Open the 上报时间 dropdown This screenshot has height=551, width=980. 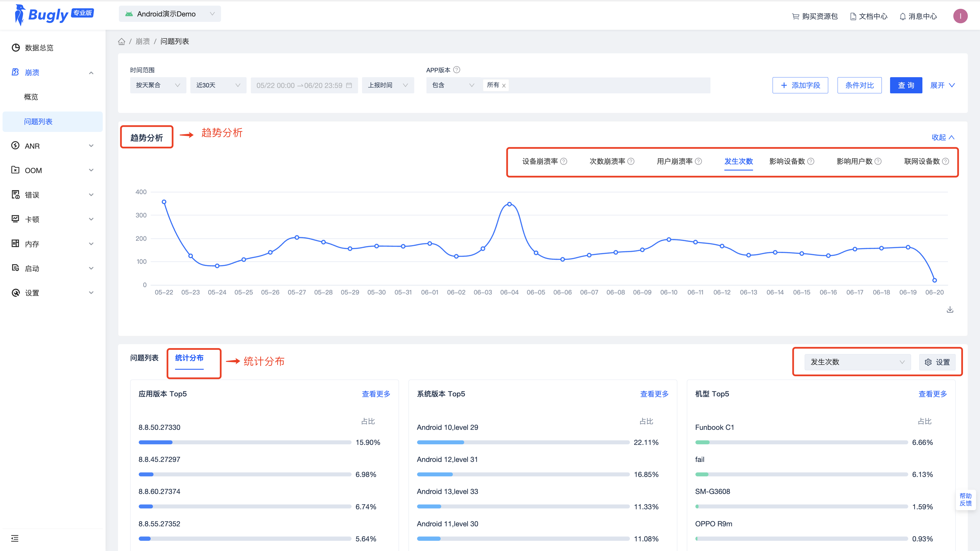[x=388, y=85]
